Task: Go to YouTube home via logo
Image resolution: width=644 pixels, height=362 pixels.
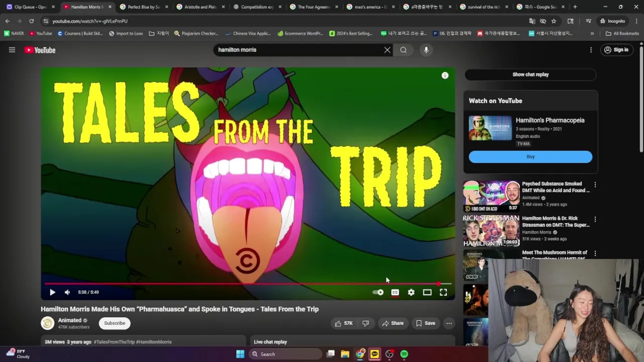Action: [40, 50]
